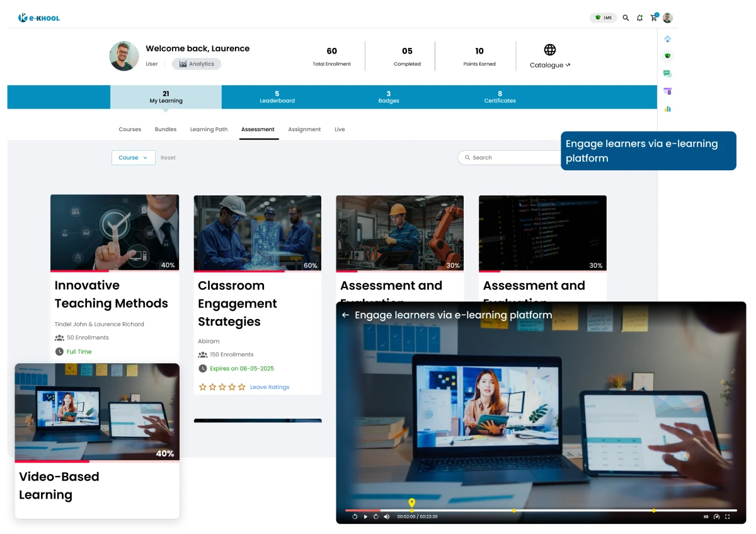Viewport: 756px width, 534px height.
Task: Open the home icon in the right sidebar
Action: [668, 39]
